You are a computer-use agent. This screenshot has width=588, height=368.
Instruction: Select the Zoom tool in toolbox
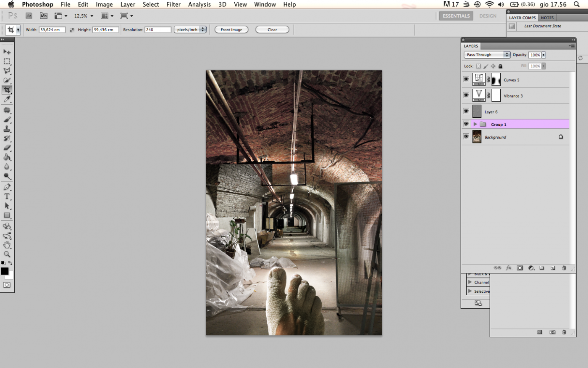click(x=7, y=254)
